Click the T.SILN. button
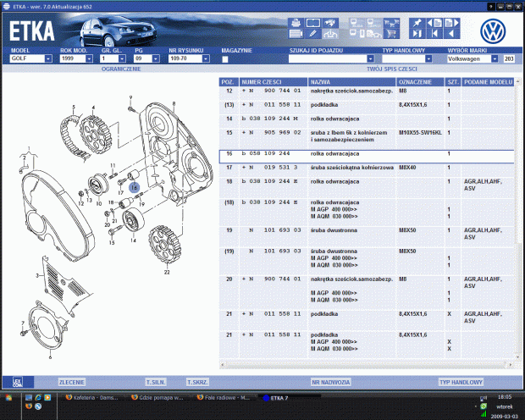Image resolution: width=525 pixels, height=420 pixels. (x=156, y=382)
